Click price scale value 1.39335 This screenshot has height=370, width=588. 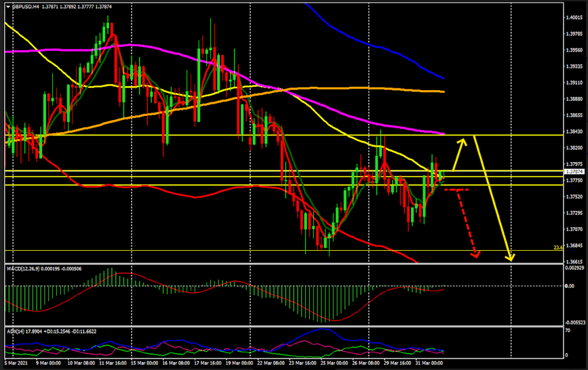tap(574, 66)
